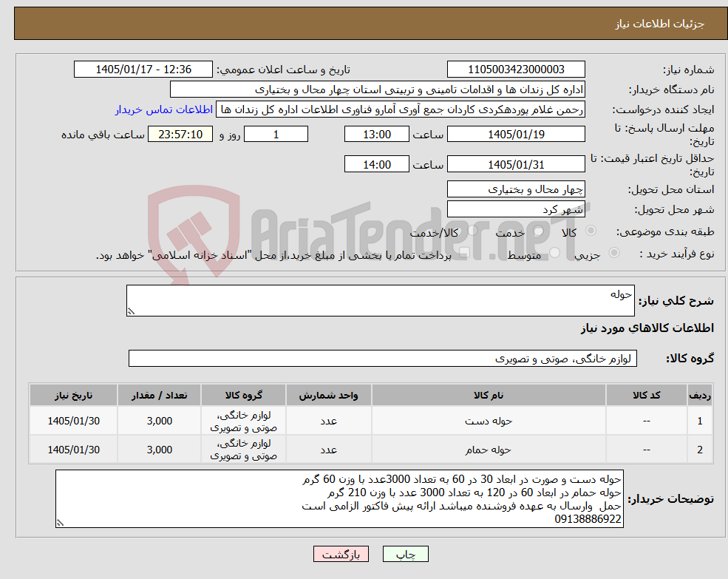728x579 pixels.
Task: Click the resize handle of the description textarea
Action: [x=131, y=312]
